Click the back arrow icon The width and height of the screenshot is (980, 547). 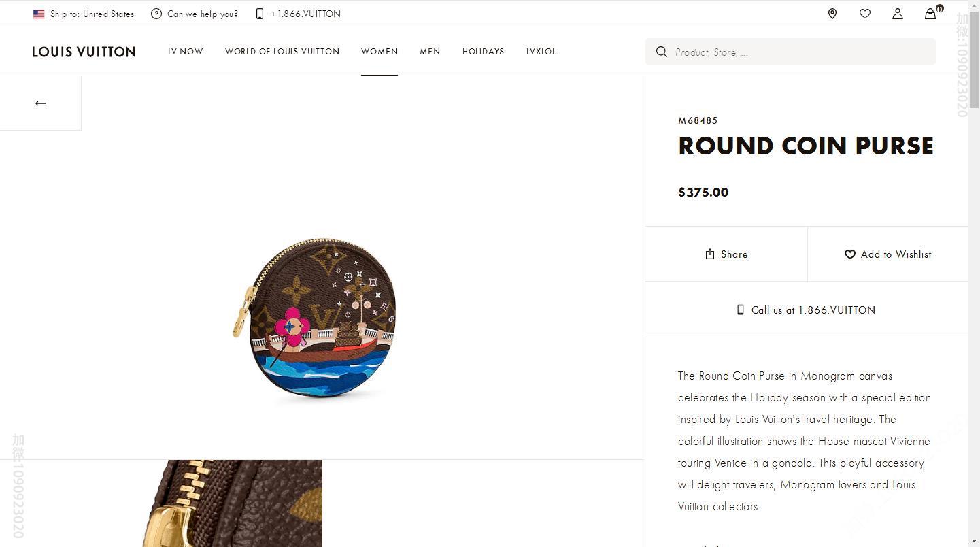pyautogui.click(x=41, y=103)
